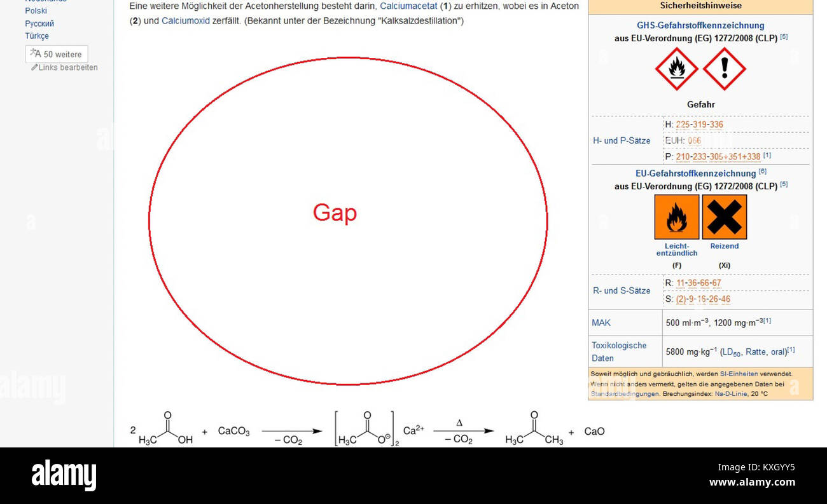Click the Links bearbeiten edit link
The width and height of the screenshot is (827, 504).
pos(65,67)
